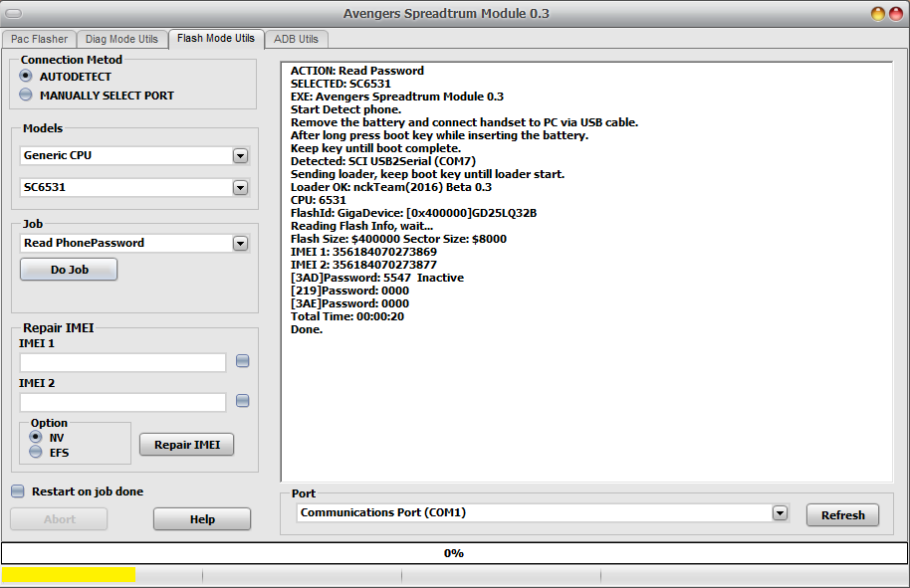
Task: Click the 'Total Time: 00:00:20' log line
Action: click(x=347, y=316)
